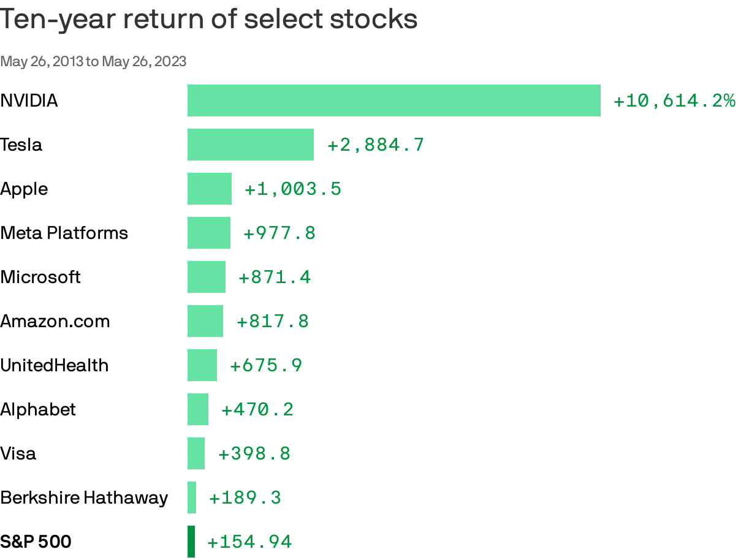Viewport: 738px width, 560px height.
Task: Click the +470.2 Alphabet value
Action: 257,409
